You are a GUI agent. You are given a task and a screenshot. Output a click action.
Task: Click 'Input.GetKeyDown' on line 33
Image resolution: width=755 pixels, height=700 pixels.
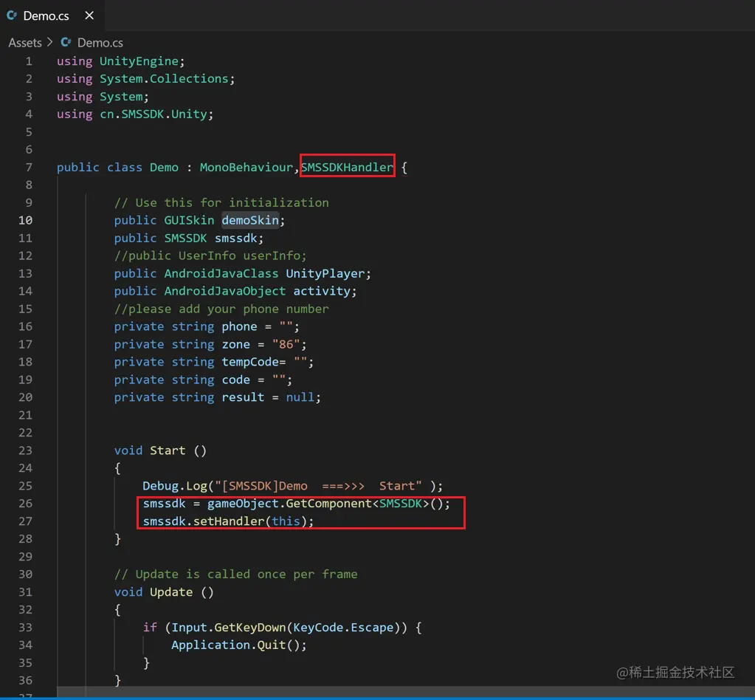tap(229, 628)
